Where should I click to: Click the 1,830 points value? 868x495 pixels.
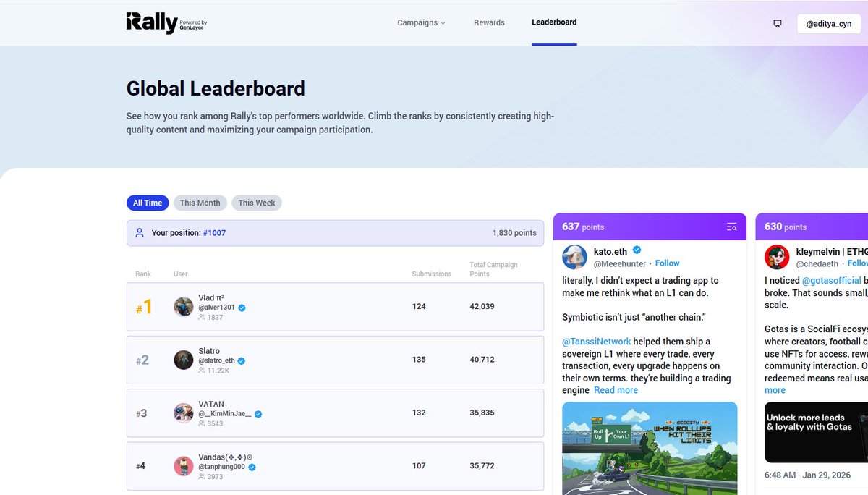click(x=514, y=233)
